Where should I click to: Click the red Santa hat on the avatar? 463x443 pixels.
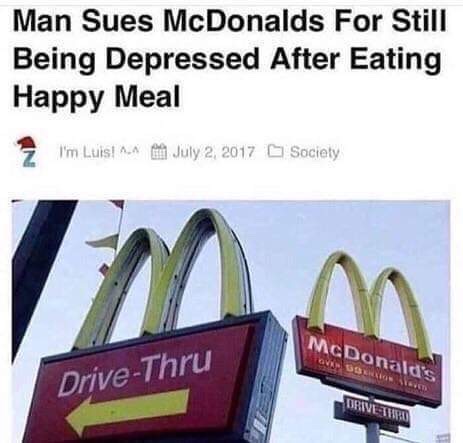pos(27,143)
